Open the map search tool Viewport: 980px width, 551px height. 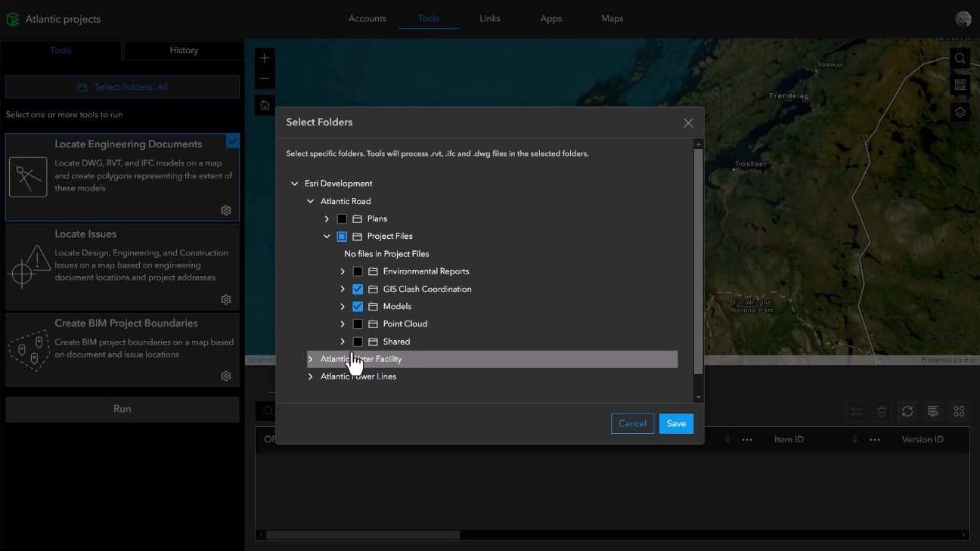[x=960, y=58]
